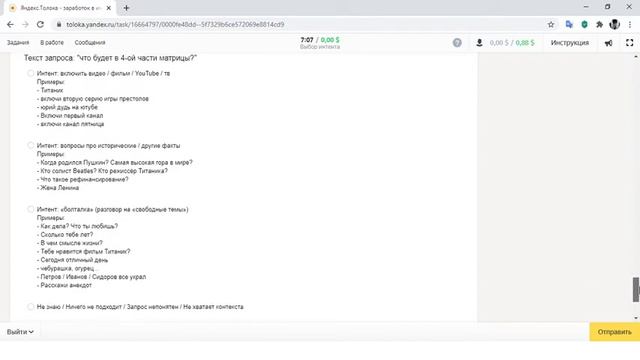This screenshot has height=360, width=640.
Task: Open the Инструкция button
Action: [x=570, y=42]
